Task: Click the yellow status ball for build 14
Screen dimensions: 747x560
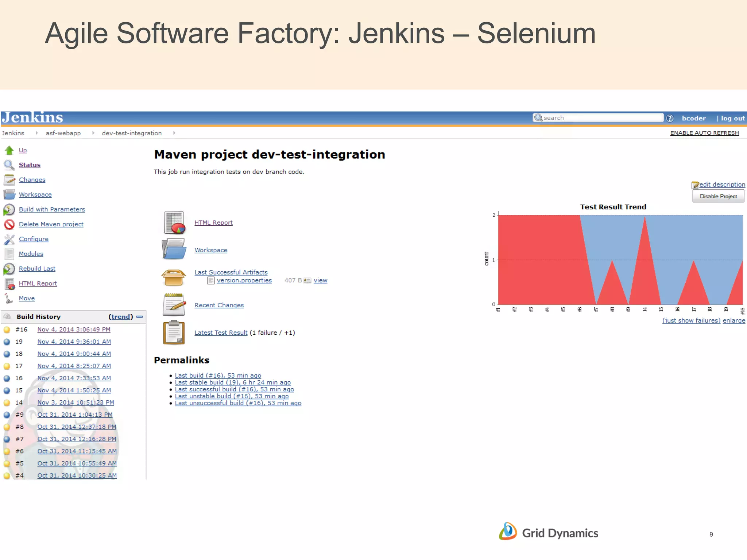Action: coord(7,403)
